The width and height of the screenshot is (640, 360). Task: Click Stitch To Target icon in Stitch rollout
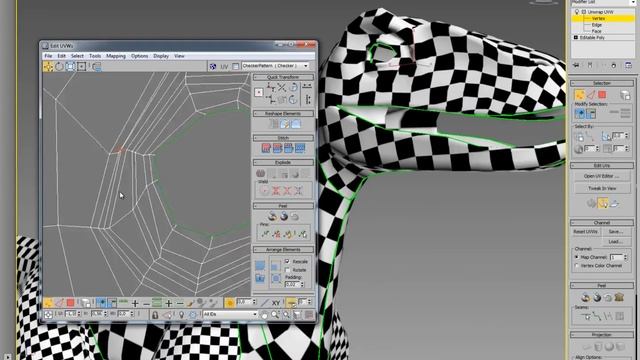[x=266, y=148]
